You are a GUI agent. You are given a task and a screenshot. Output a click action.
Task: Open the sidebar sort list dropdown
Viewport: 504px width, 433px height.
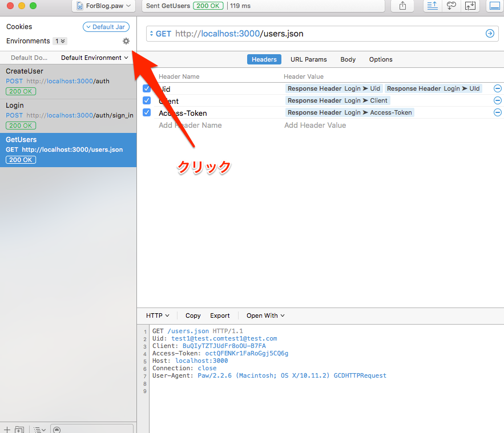[40, 430]
